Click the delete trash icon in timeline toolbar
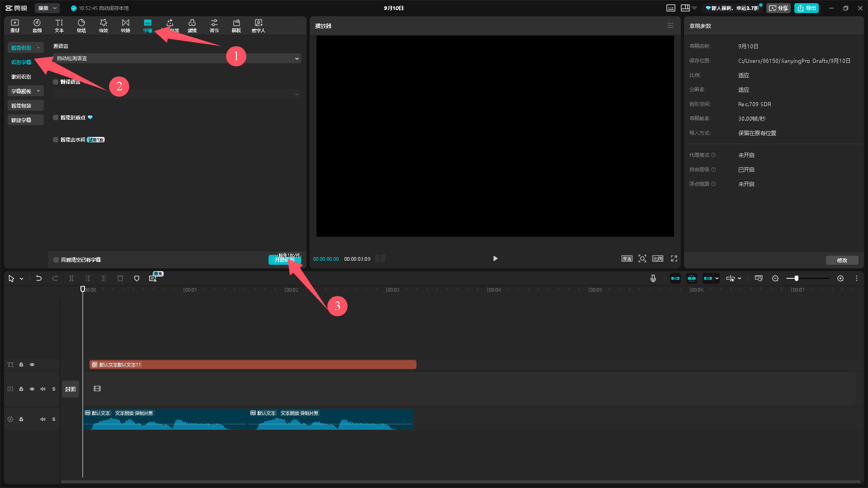Viewport: 868px width, 488px height. pos(120,278)
